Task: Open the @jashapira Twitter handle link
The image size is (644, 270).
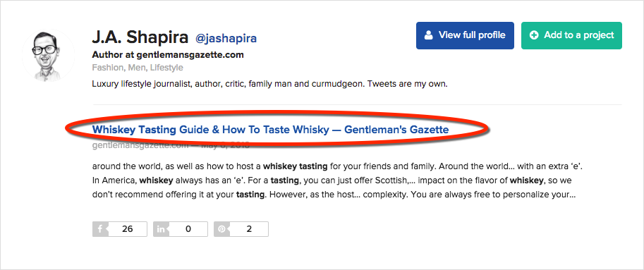Action: coord(226,39)
